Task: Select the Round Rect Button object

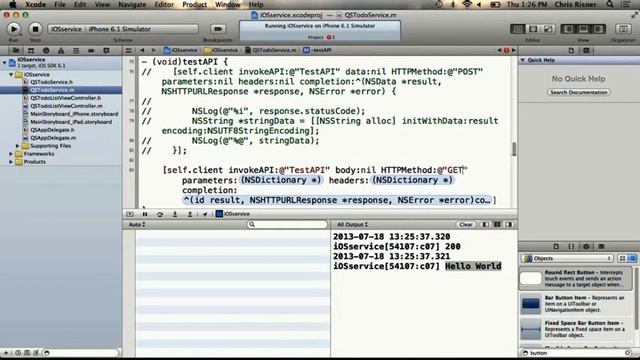Action: [576, 278]
